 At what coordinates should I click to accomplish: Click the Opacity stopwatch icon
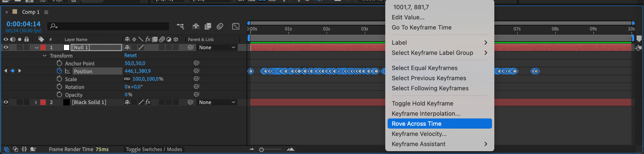click(x=59, y=95)
